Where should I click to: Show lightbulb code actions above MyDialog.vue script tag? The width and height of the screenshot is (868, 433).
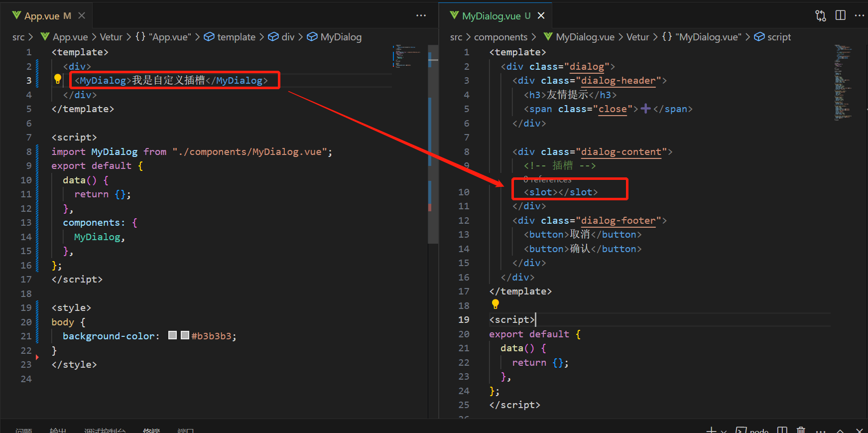[x=495, y=304]
